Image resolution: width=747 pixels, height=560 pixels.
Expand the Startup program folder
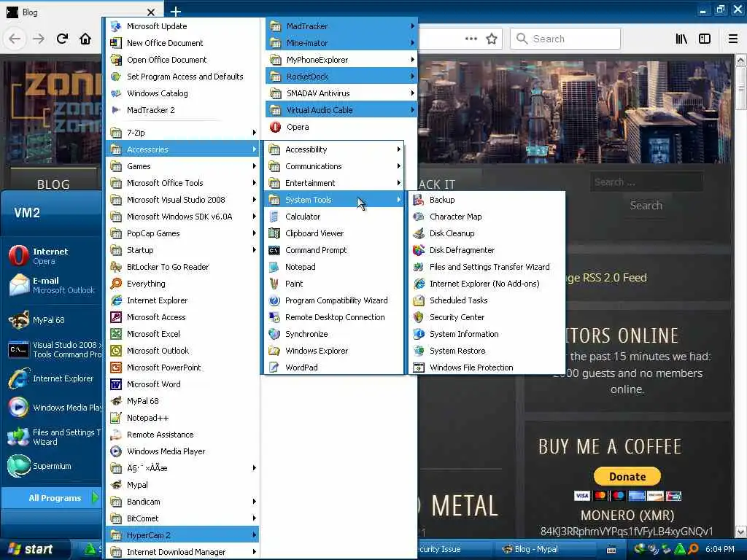tap(183, 250)
